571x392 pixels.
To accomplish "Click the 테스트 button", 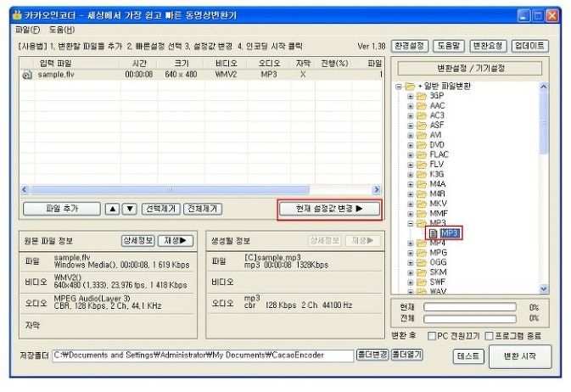I will (x=468, y=356).
